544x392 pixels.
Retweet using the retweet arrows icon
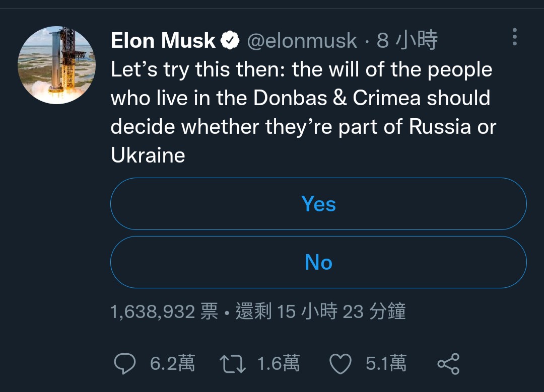[233, 363]
